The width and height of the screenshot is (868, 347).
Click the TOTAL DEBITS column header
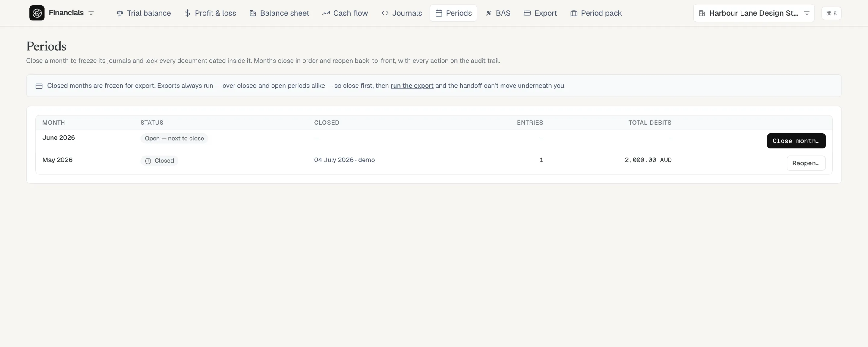coord(650,123)
